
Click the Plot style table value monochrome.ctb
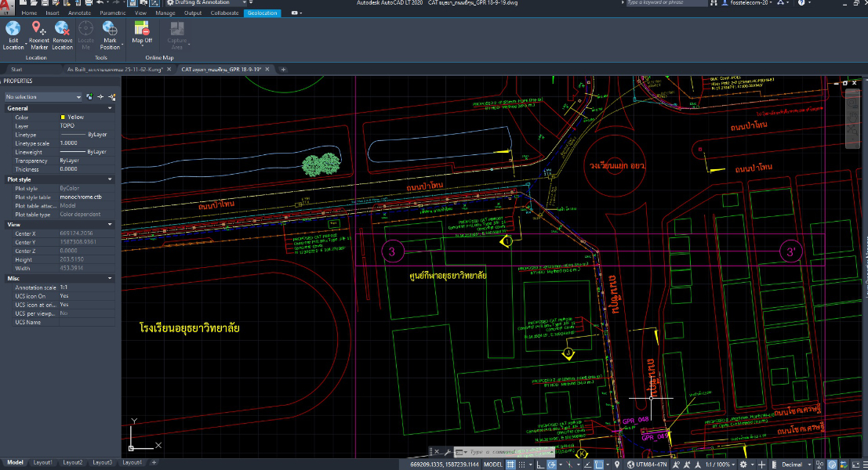pyautogui.click(x=81, y=197)
